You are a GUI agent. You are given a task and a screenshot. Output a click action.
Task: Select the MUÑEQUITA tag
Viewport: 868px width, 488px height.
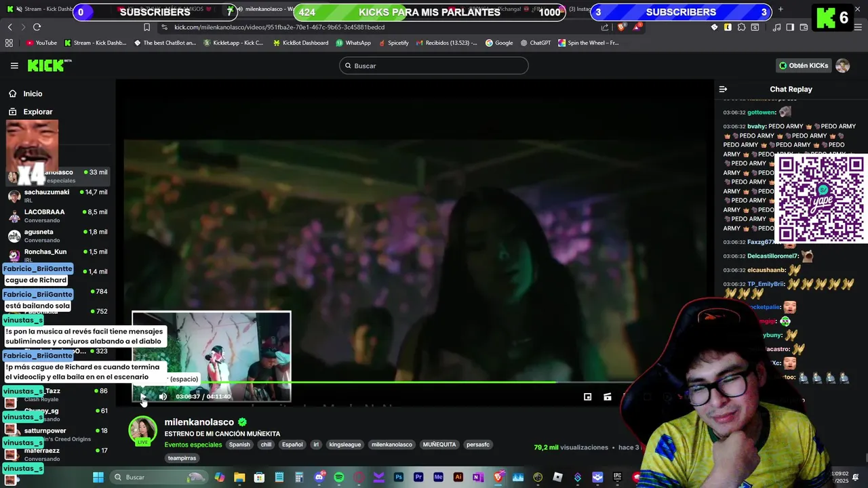(x=439, y=445)
